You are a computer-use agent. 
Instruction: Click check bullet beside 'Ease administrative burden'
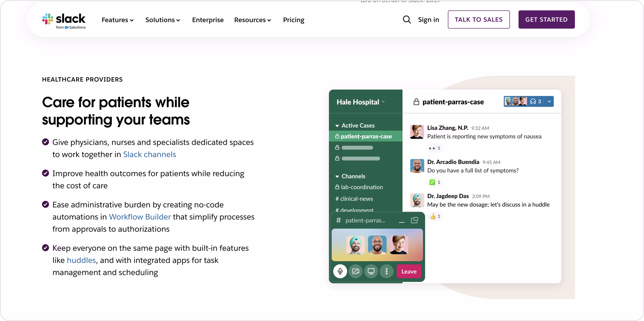click(x=45, y=204)
